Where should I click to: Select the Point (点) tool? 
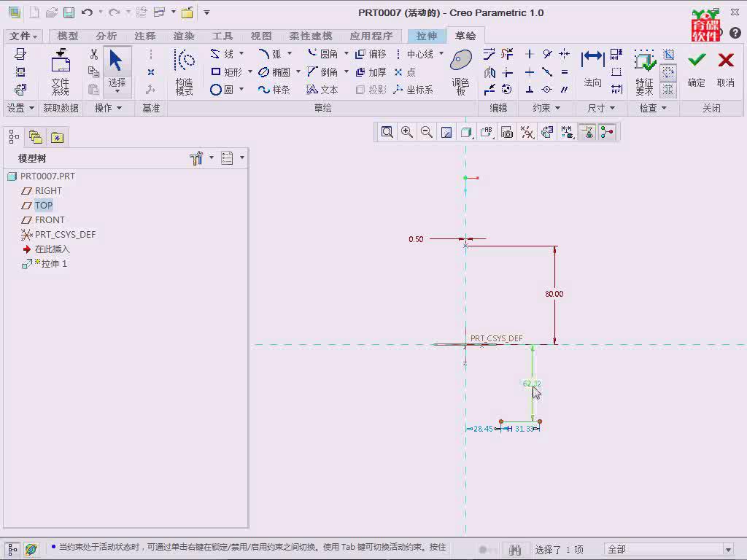[405, 72]
